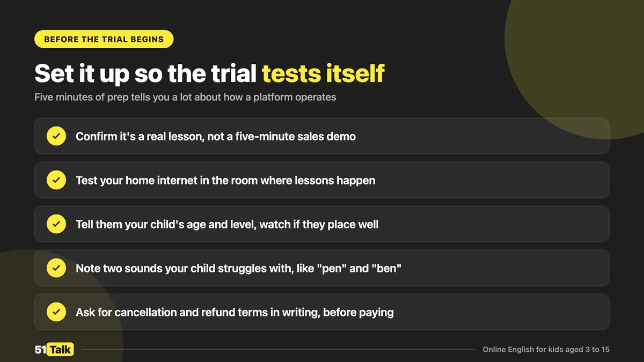The height and width of the screenshot is (362, 644).
Task: Select the checkmark by child's age and level
Action: (56, 224)
